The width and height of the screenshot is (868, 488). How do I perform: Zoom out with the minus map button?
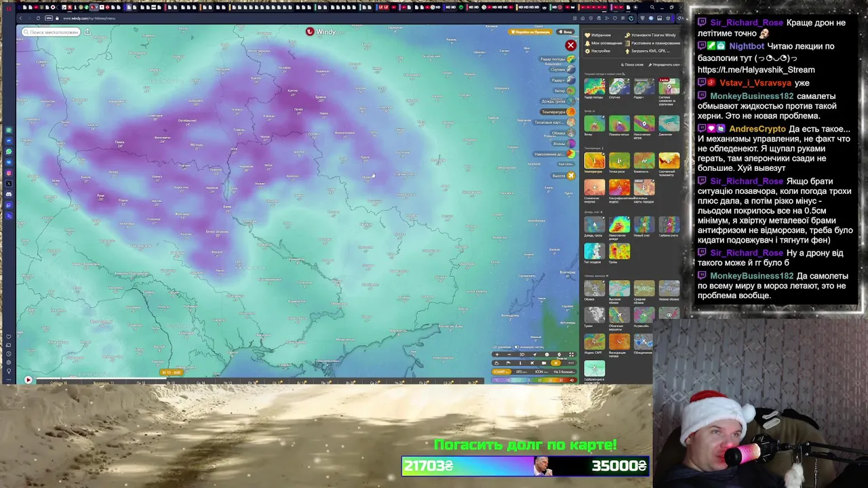point(509,354)
